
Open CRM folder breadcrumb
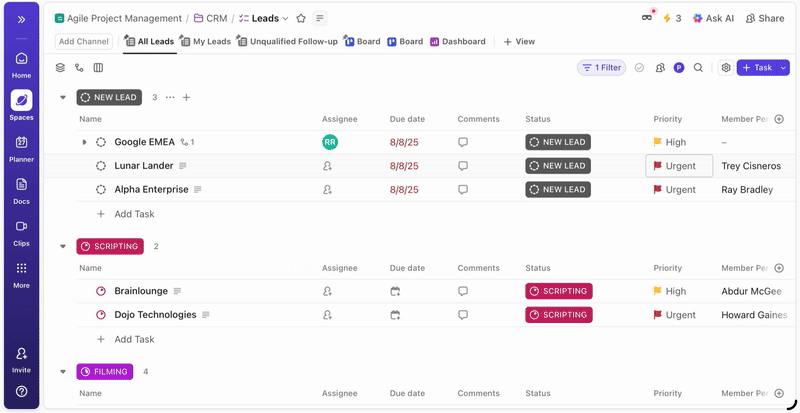[210, 18]
